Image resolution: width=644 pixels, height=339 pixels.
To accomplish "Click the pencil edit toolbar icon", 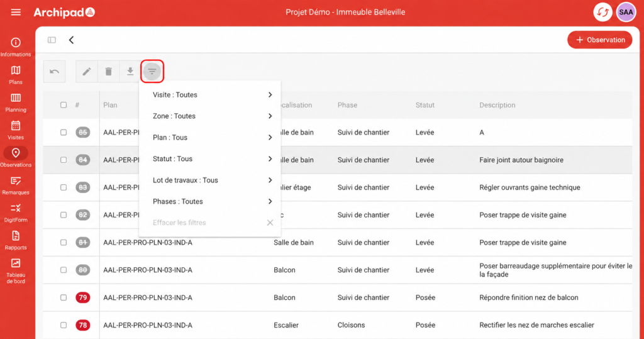I will pos(87,72).
